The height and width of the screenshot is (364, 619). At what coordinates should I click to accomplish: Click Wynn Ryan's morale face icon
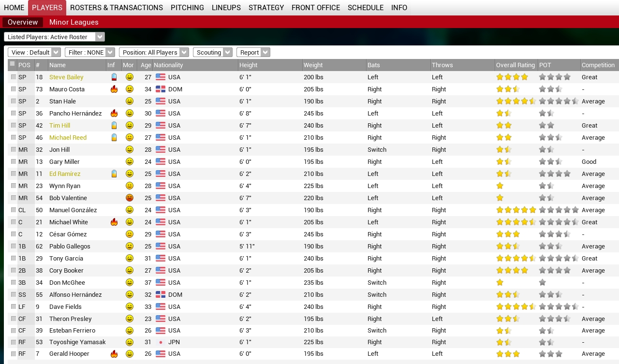pyautogui.click(x=129, y=186)
